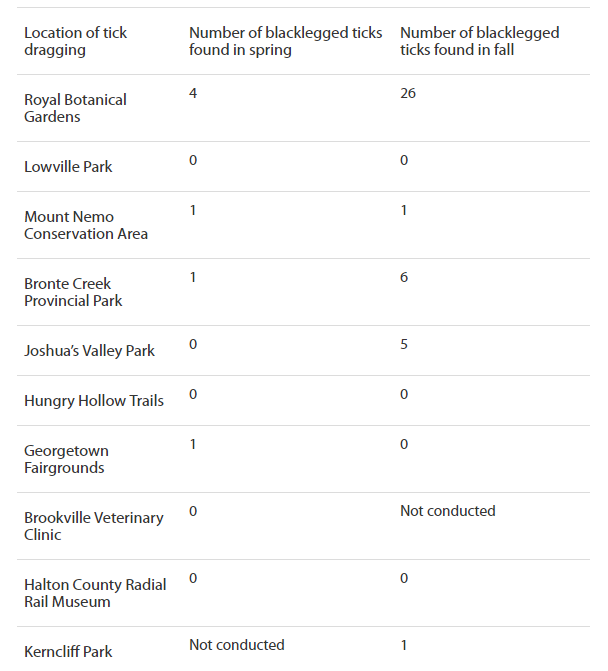Click 'Not conducted' in Brookville fall column
The width and height of the screenshot is (608, 671).
tap(448, 511)
